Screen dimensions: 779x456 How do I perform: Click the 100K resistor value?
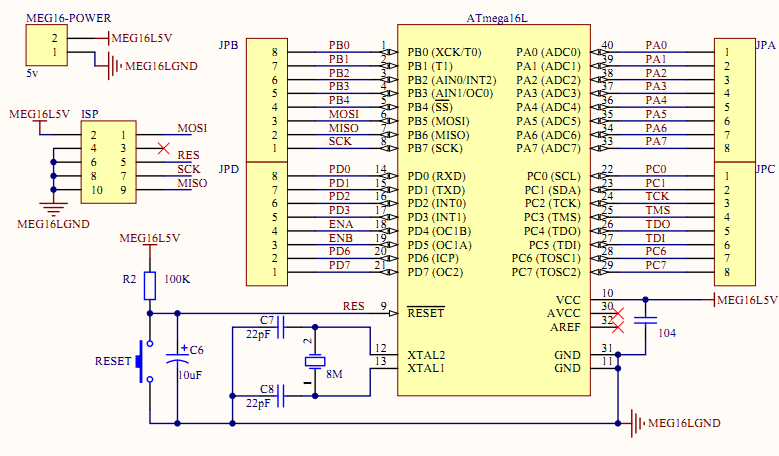177,279
